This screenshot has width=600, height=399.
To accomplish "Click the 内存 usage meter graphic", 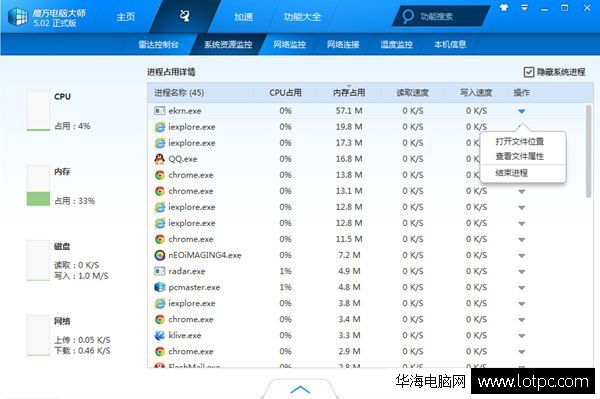I will pyautogui.click(x=38, y=186).
